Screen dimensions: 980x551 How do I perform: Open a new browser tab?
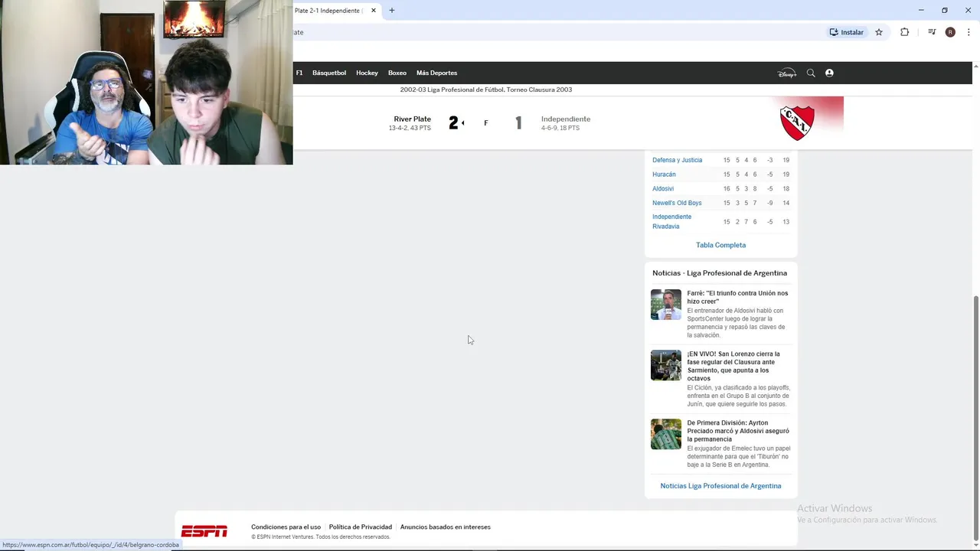(391, 11)
